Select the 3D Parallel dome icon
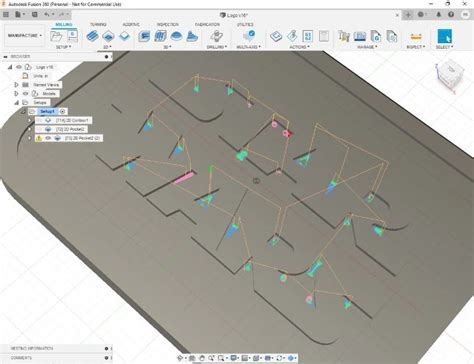 point(176,36)
